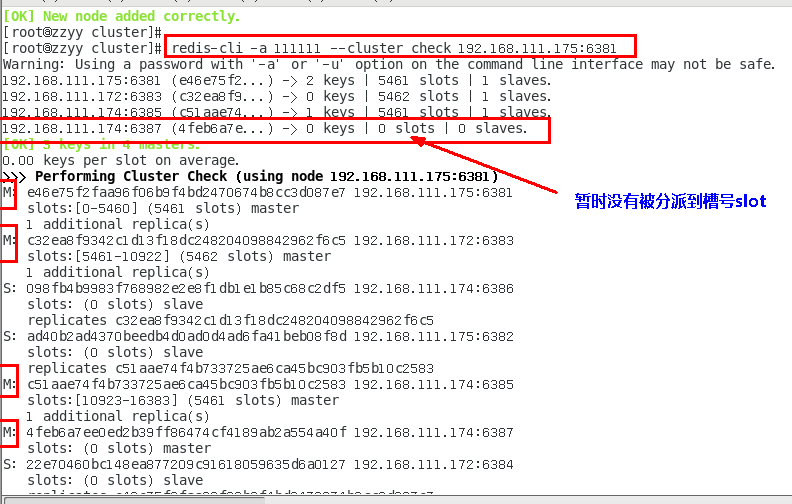Image resolution: width=792 pixels, height=504 pixels.
Task: Click "1 additional replica(s)" under slots:[0-5460]
Action: click(117, 224)
